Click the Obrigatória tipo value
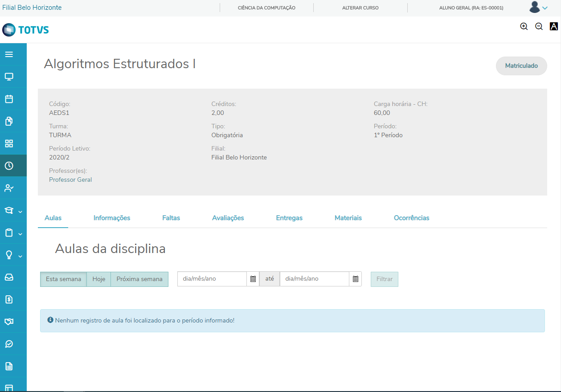 (x=227, y=135)
